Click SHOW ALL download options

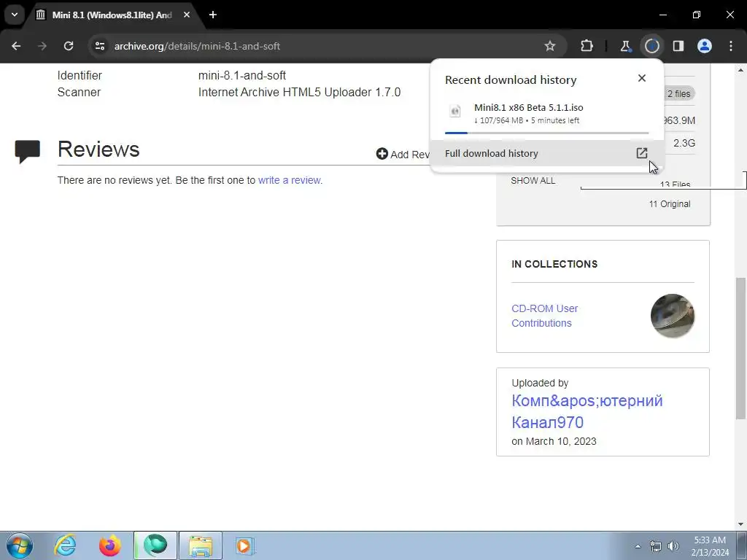click(533, 181)
